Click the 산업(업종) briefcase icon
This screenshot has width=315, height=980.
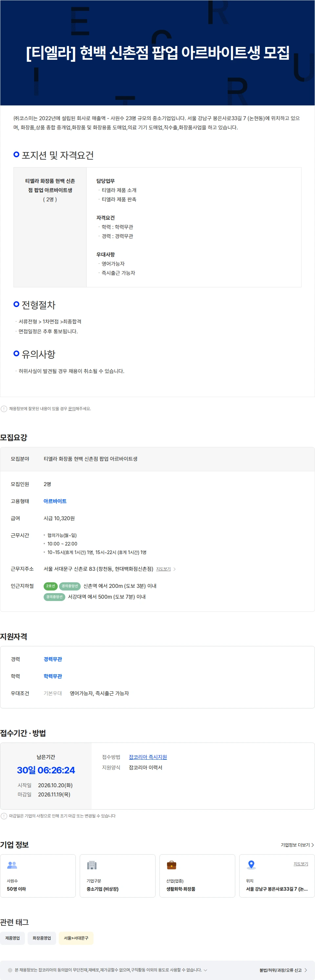pos(172,865)
